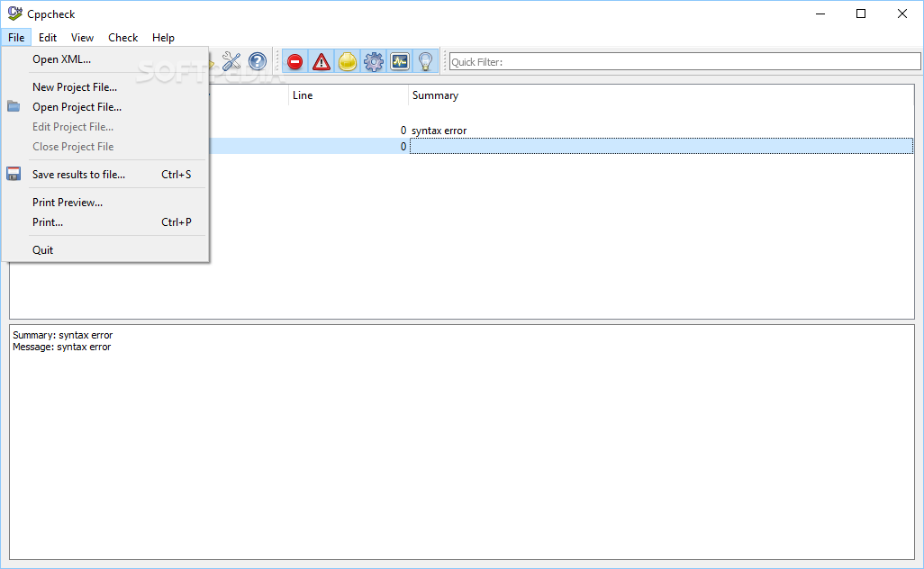Minimize the Cppcheck window
The image size is (924, 569).
click(x=820, y=14)
